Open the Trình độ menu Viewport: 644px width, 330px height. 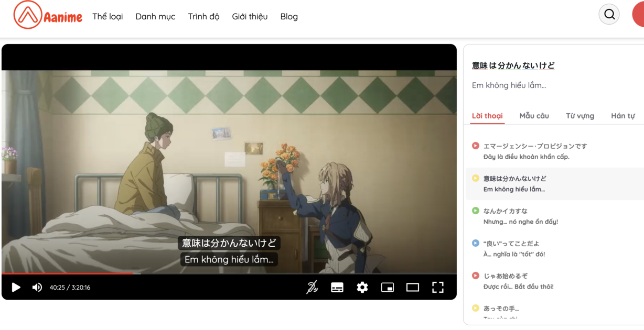pyautogui.click(x=203, y=16)
